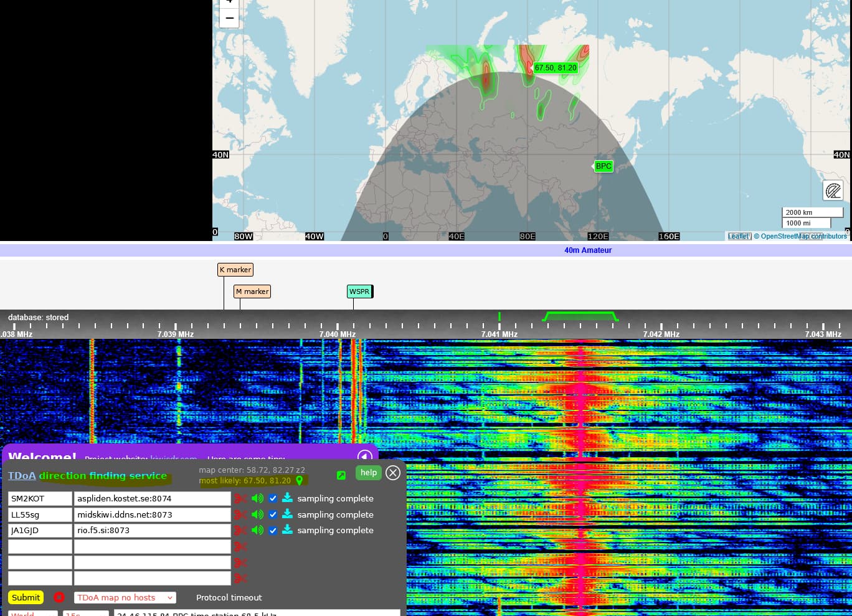Clear the LL55sg row with the scissors icon
The image size is (852, 616).
[240, 514]
